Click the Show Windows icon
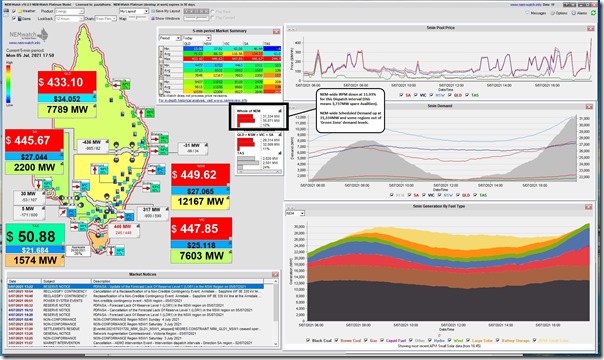 (153, 18)
